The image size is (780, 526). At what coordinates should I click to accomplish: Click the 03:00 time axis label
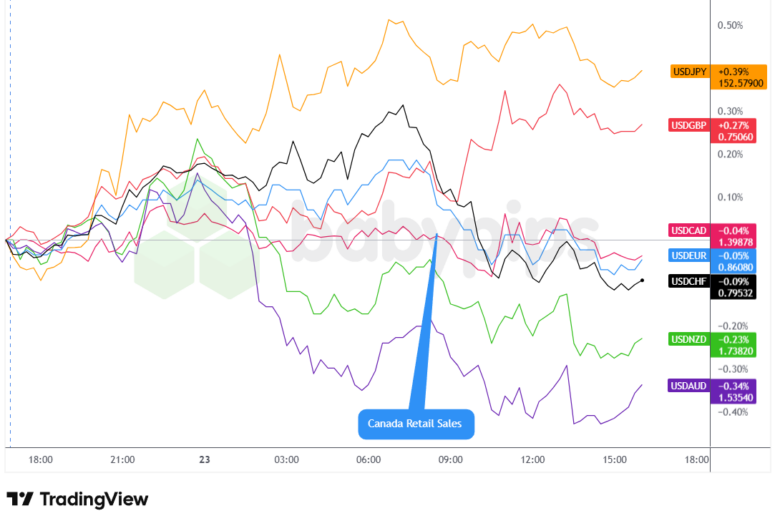click(x=286, y=460)
